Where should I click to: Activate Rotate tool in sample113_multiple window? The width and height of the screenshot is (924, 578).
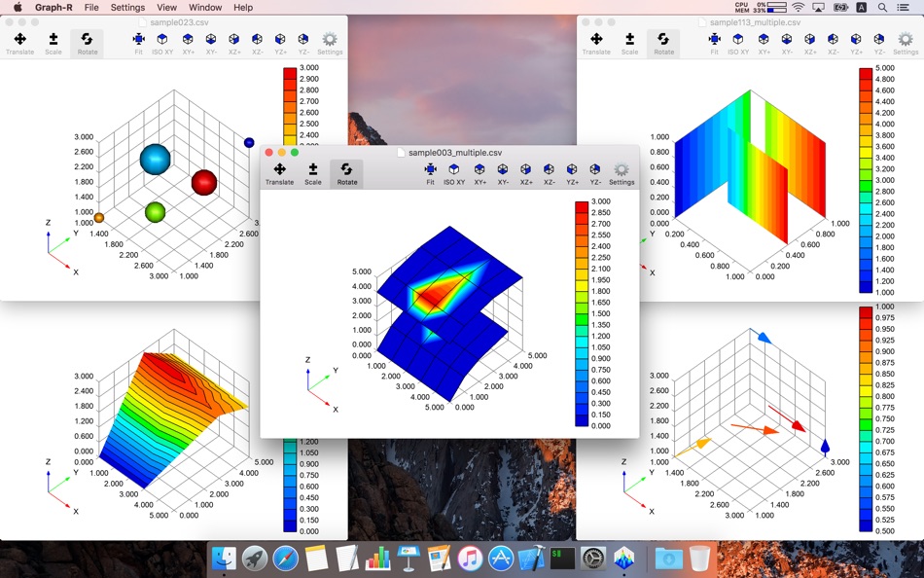tap(663, 44)
